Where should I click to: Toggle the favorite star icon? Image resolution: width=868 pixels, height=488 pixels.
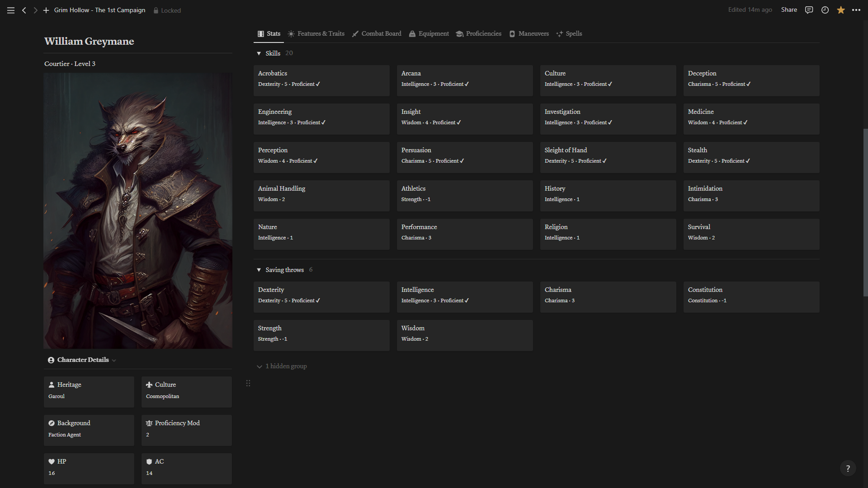pyautogui.click(x=840, y=10)
